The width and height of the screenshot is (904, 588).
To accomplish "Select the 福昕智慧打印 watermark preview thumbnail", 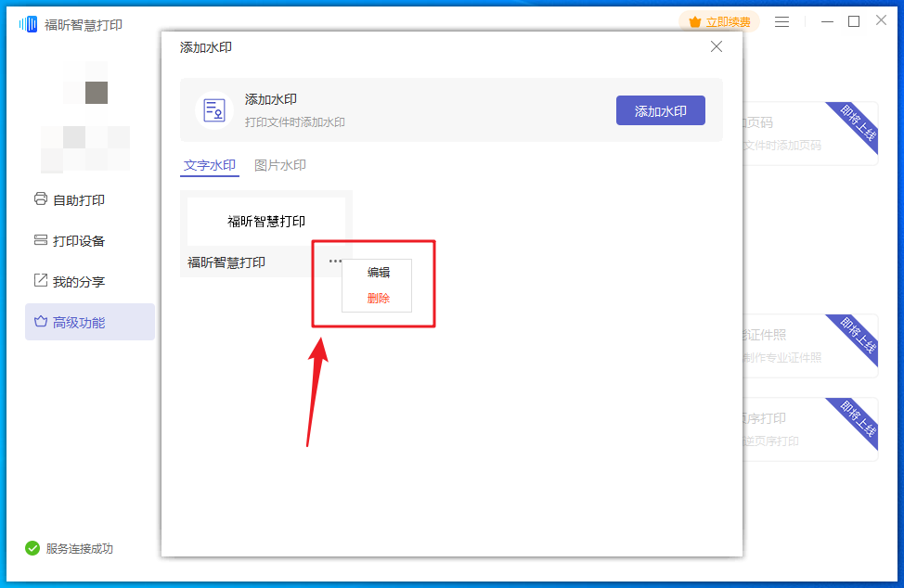I will (x=266, y=222).
